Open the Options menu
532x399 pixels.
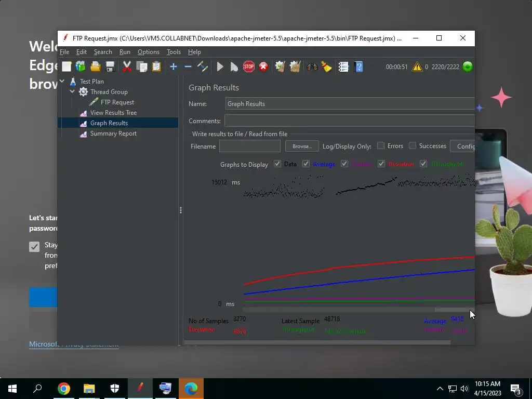(x=148, y=52)
